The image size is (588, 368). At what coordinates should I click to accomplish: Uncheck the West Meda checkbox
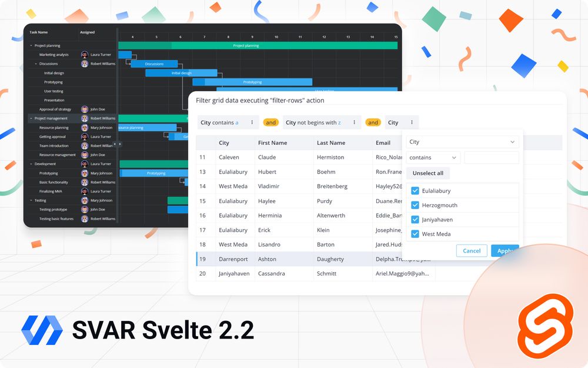coord(415,234)
